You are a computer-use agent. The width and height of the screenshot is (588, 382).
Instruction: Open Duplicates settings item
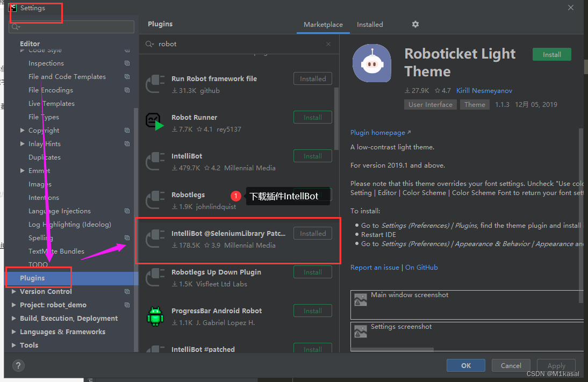[x=44, y=157]
